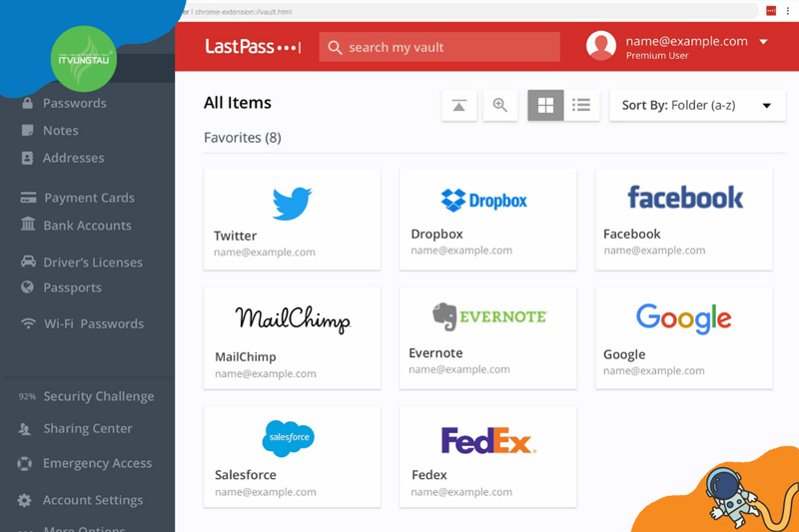
Task: Switch to grid view
Action: click(x=545, y=106)
